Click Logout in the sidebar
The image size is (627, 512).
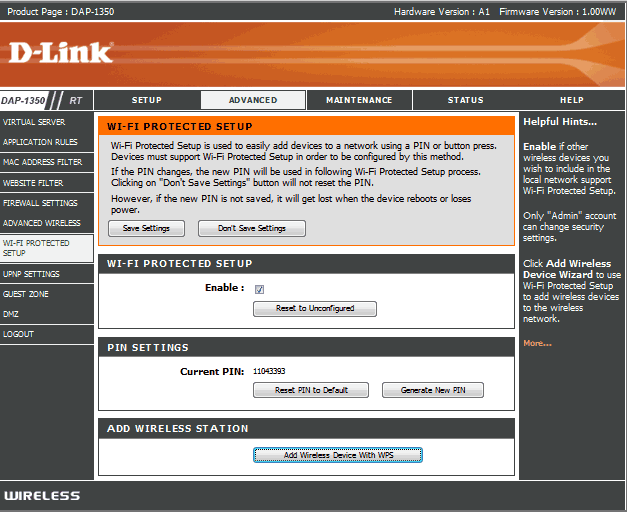[x=18, y=334]
